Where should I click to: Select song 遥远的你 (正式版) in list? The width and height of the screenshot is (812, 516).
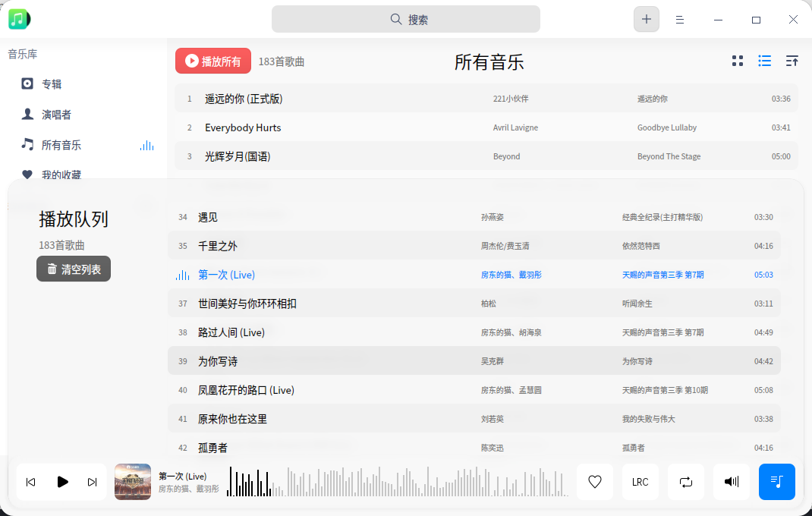point(486,99)
